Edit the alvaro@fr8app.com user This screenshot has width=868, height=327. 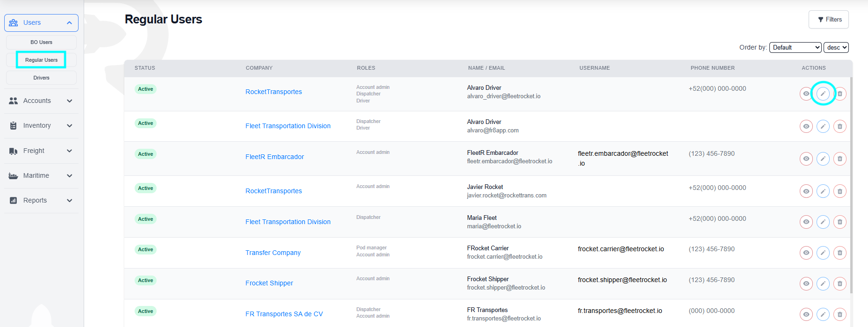pyautogui.click(x=823, y=126)
